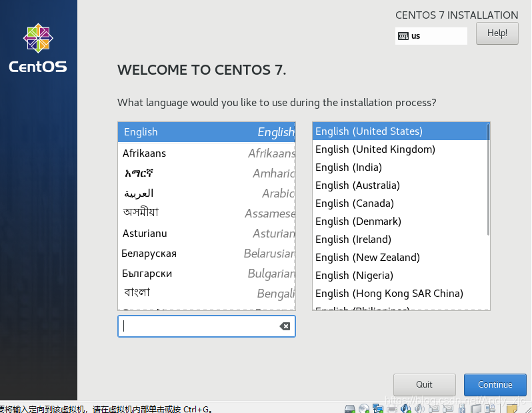
Task: Click the VMware network adapter status icon
Action: [x=378, y=408]
